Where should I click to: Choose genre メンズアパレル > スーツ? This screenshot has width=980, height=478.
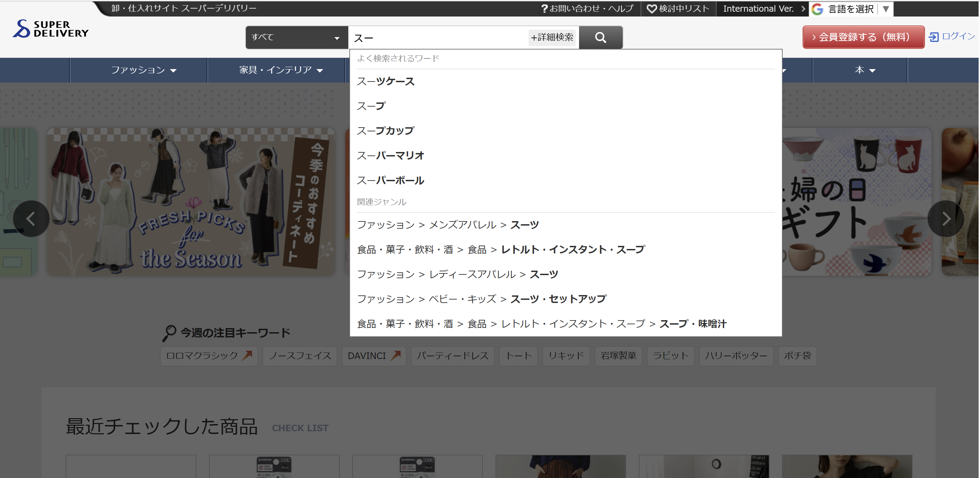point(448,225)
